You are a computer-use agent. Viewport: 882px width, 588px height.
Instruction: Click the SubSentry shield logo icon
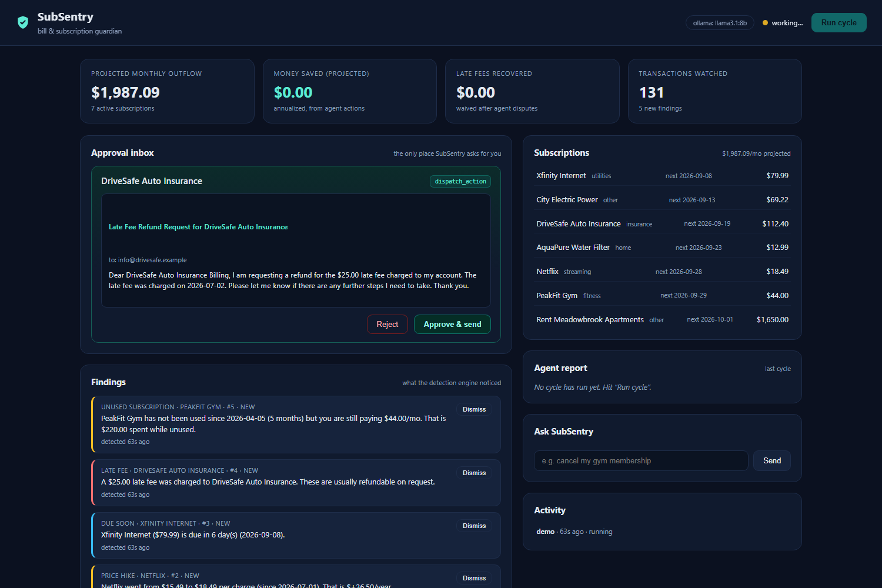pos(23,22)
